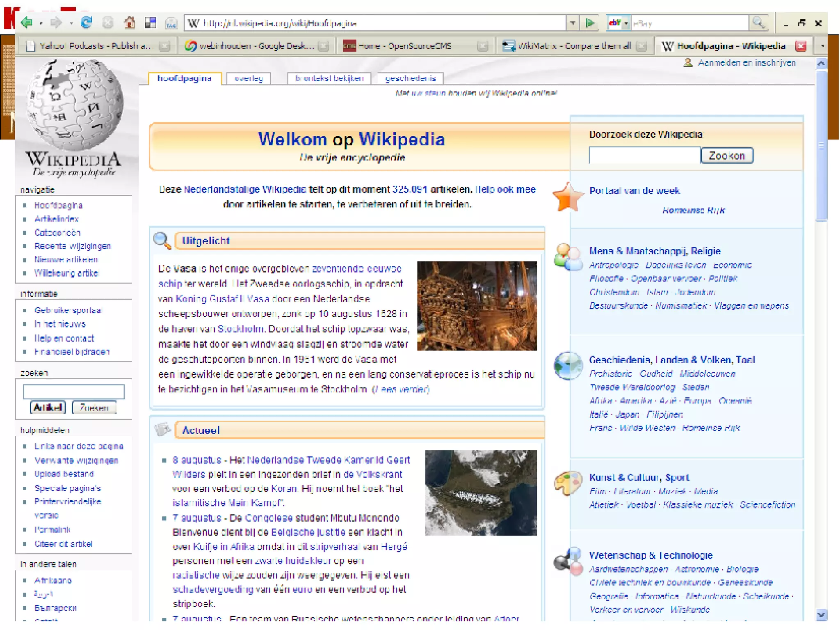Expand the tab list arrow at far right
This screenshot has height=630, width=840.
[x=822, y=46]
